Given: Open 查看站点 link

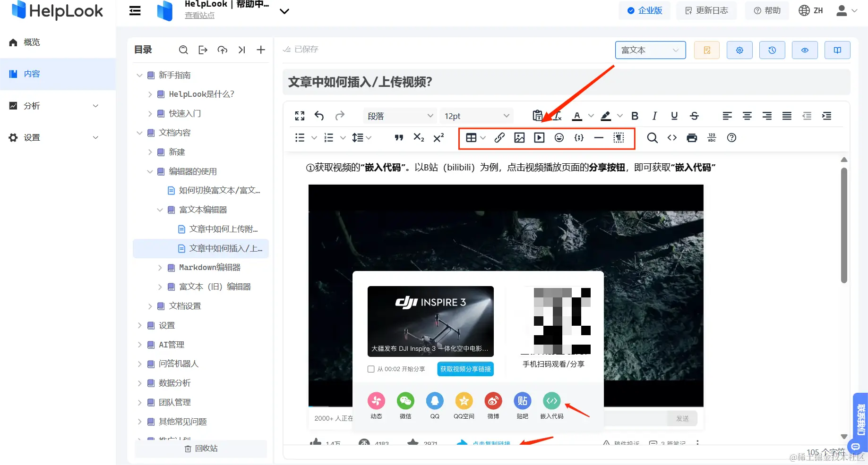Looking at the screenshot, I should click(x=199, y=16).
